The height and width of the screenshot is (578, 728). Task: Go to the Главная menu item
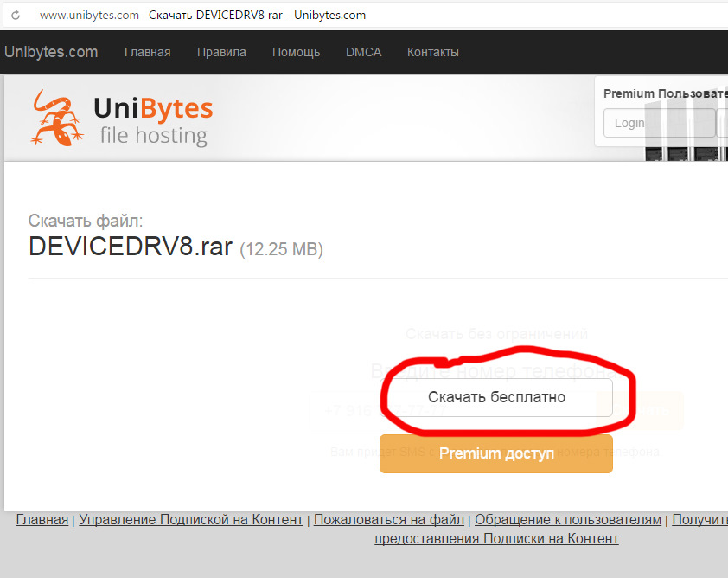click(x=148, y=52)
